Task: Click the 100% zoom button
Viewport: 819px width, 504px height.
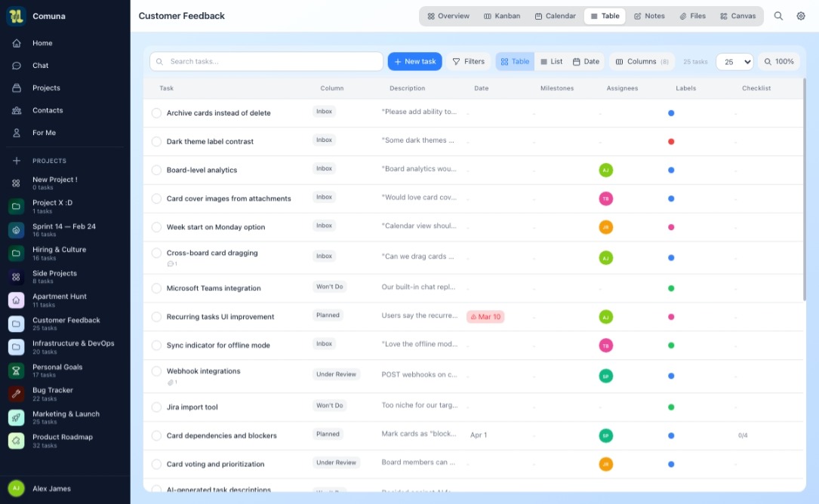Action: point(779,62)
